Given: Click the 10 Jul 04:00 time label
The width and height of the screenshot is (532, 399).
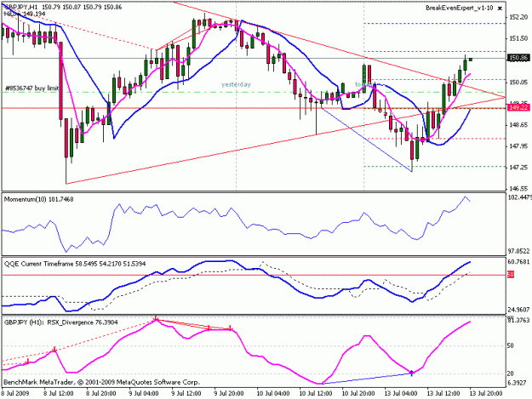Looking at the screenshot, I should click(272, 393).
